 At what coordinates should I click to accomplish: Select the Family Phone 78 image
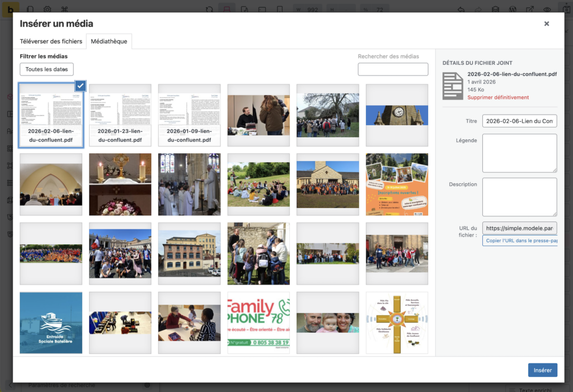tap(259, 323)
